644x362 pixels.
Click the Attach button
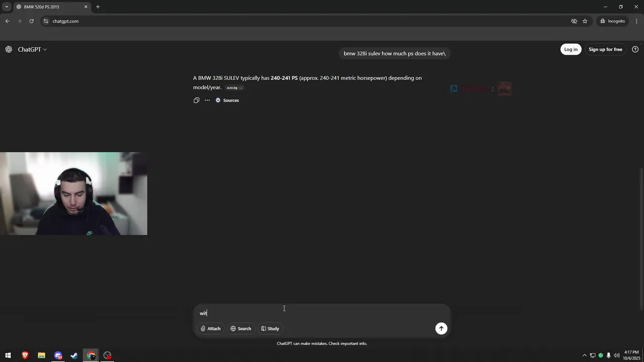(x=210, y=328)
